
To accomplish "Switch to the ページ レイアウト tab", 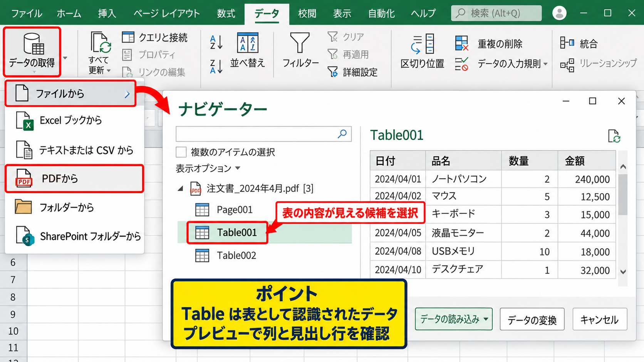I will point(167,13).
